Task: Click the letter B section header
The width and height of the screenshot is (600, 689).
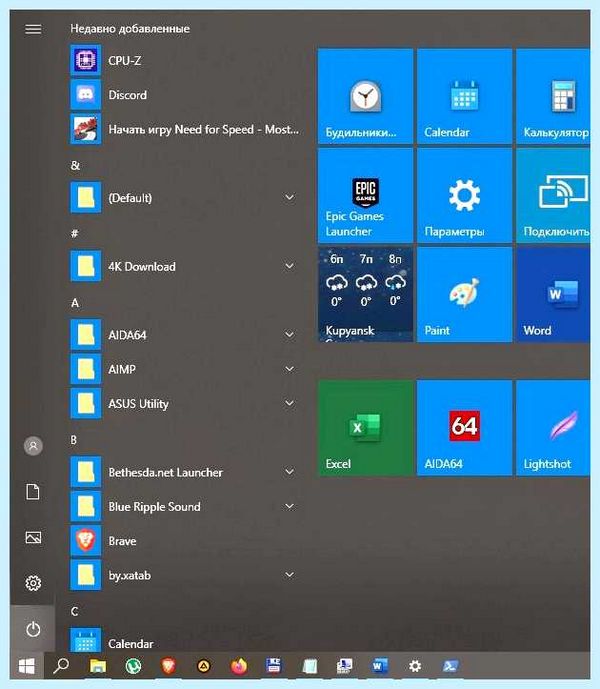Action: [x=74, y=440]
